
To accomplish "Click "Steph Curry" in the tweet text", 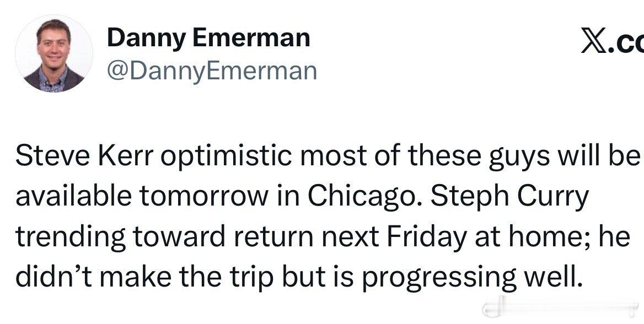I will point(509,197).
